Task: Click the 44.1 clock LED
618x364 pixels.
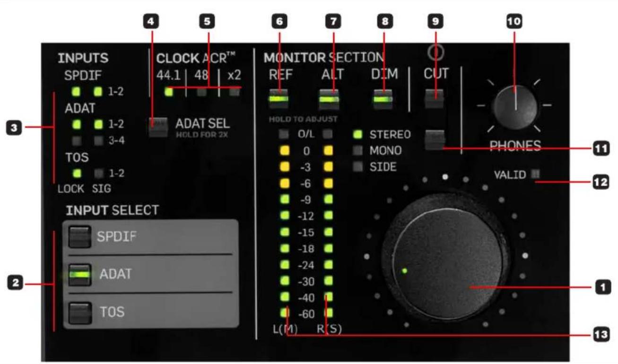Action: click(168, 92)
